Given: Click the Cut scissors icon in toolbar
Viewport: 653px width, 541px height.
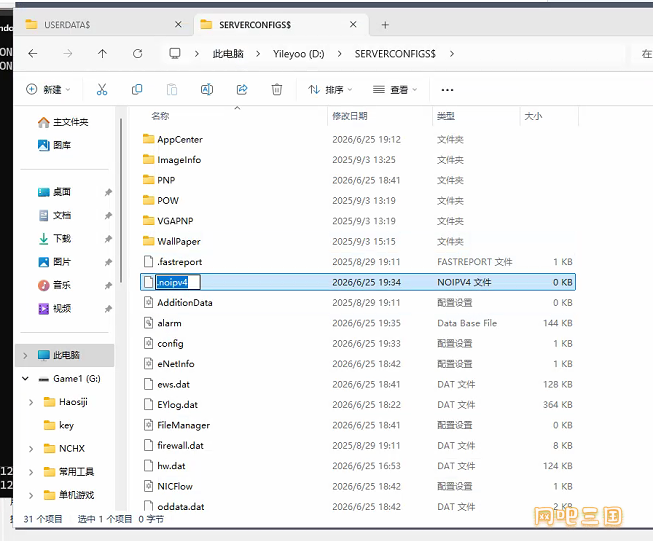Looking at the screenshot, I should point(102,90).
